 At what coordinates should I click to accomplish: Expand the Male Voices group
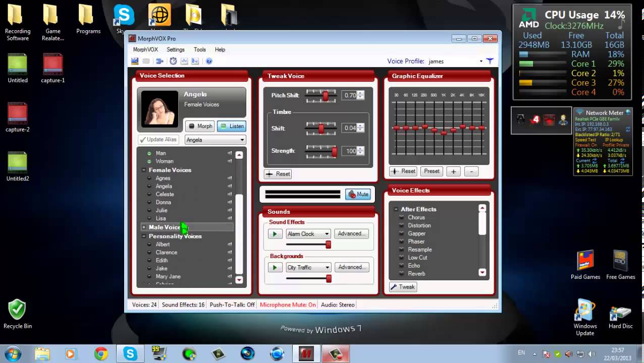(x=144, y=227)
